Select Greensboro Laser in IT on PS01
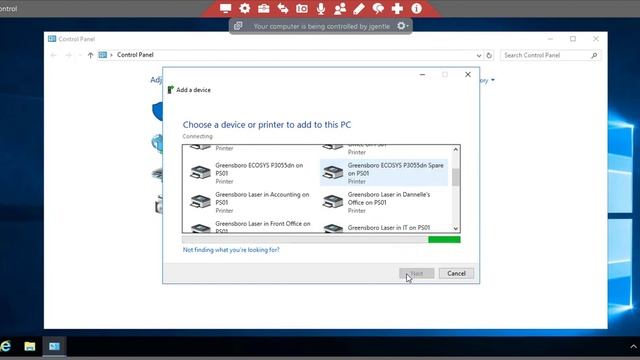 [384, 227]
